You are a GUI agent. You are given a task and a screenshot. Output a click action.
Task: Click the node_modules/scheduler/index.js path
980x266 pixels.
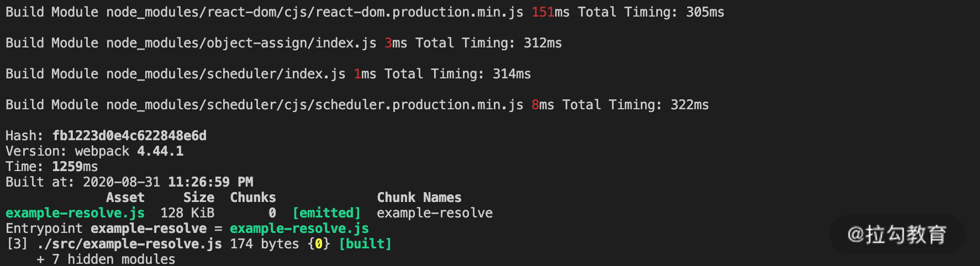[226, 74]
